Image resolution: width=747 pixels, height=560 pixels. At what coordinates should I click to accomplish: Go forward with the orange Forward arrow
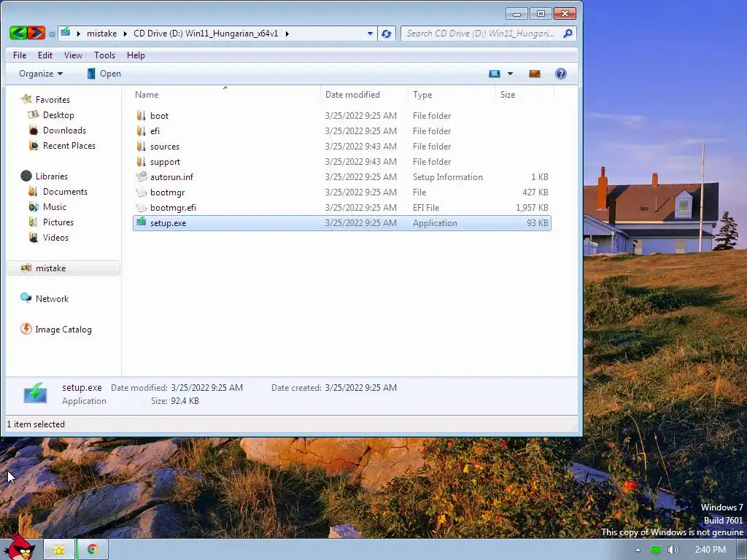point(36,33)
